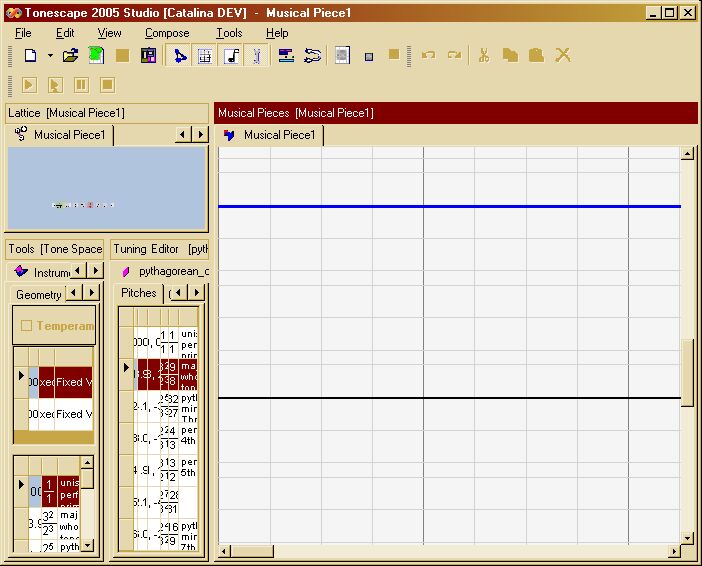This screenshot has height=566, width=702.
Task: Click the New document icon
Action: click(x=30, y=56)
